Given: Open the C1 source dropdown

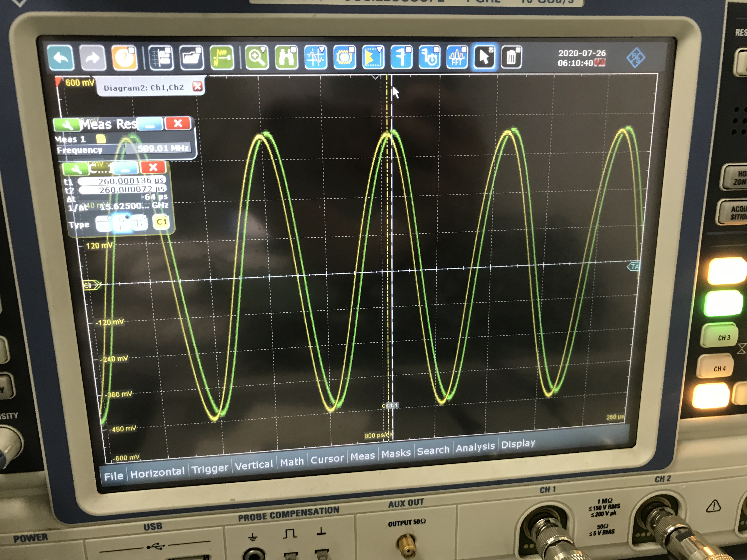Looking at the screenshot, I should (x=161, y=222).
